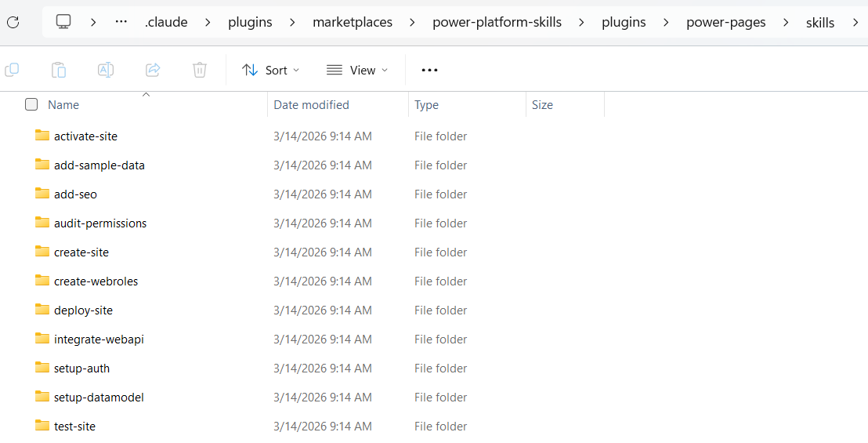Toggle the select all items checkbox
Viewport: 868px width, 443px height.
click(31, 104)
